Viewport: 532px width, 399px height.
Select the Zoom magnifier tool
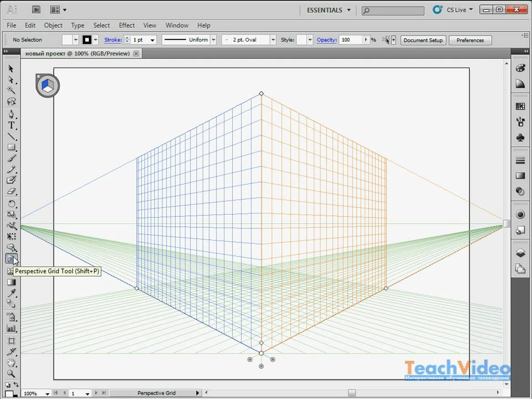(11, 374)
